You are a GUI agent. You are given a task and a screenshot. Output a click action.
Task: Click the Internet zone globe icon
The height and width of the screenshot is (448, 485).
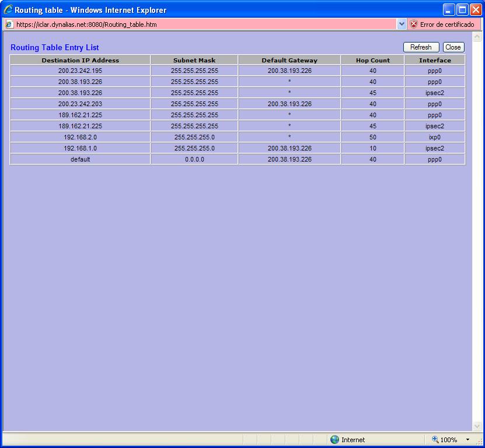[334, 439]
